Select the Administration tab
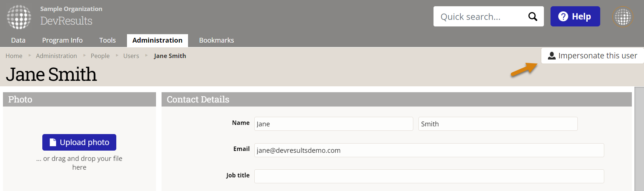644x191 pixels. (157, 40)
